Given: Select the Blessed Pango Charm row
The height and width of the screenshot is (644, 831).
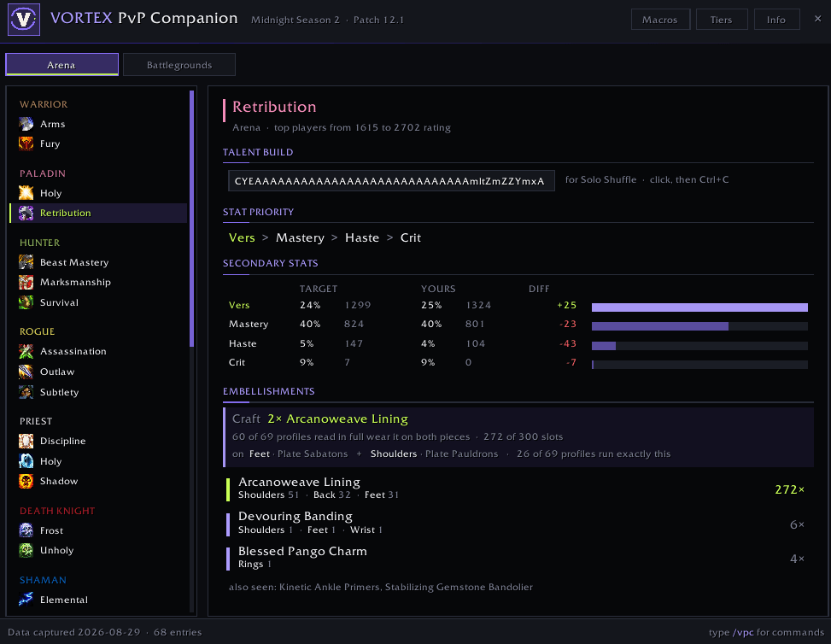Looking at the screenshot, I should pos(518,558).
